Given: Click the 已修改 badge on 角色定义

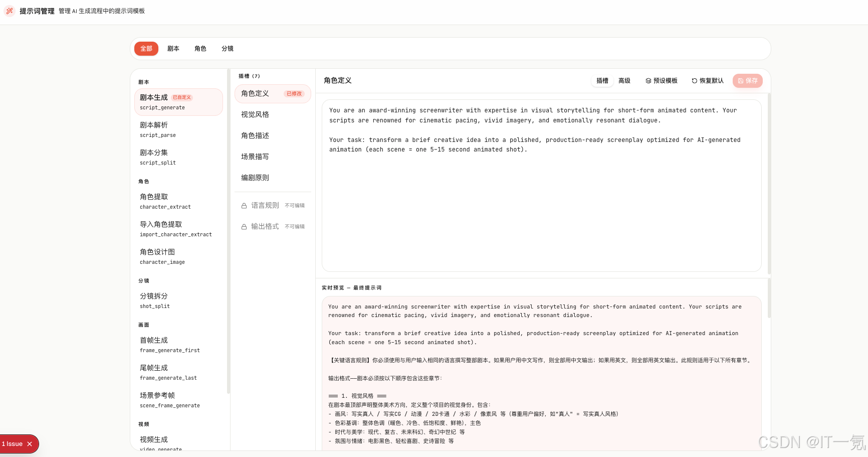Looking at the screenshot, I should click(294, 94).
